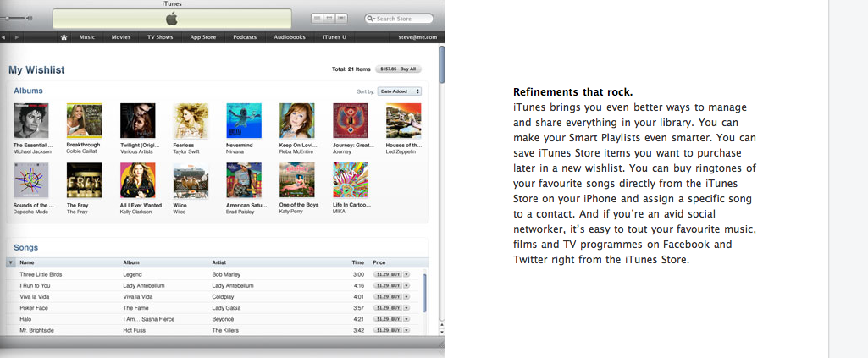868x358 pixels.
Task: Open the Twilight soundtrack album cover
Action: (x=138, y=120)
